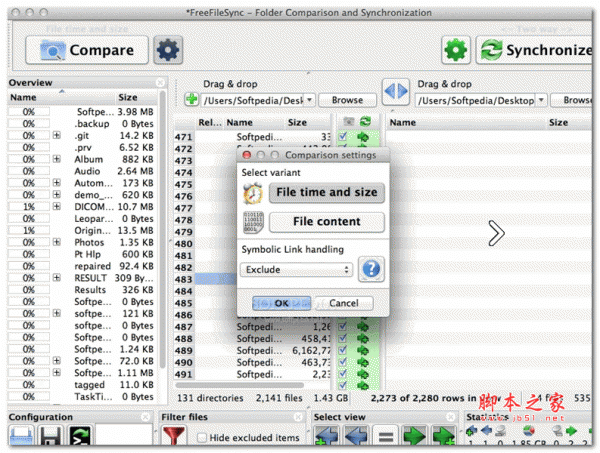Expand the DICOM... folder in Overview
This screenshot has height=453, width=600.
tap(57, 206)
